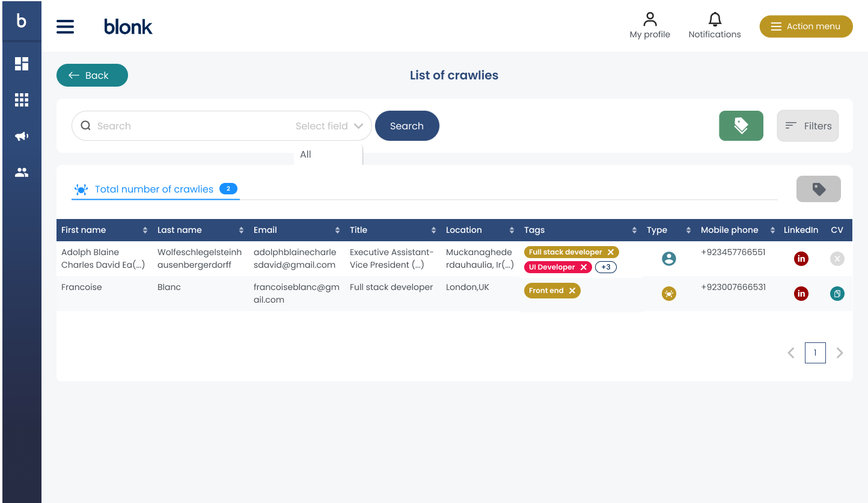Open the Notifications bell
The width and height of the screenshot is (868, 503).
[x=714, y=26]
